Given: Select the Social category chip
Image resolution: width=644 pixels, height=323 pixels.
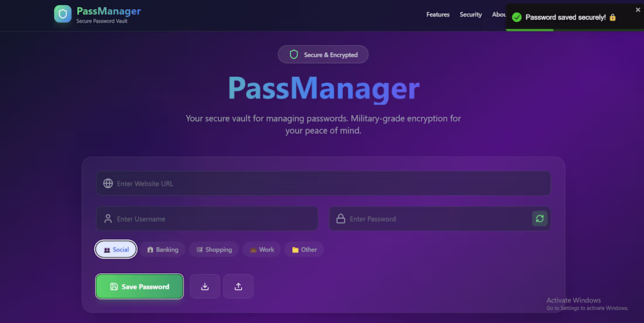Looking at the screenshot, I should (x=116, y=249).
